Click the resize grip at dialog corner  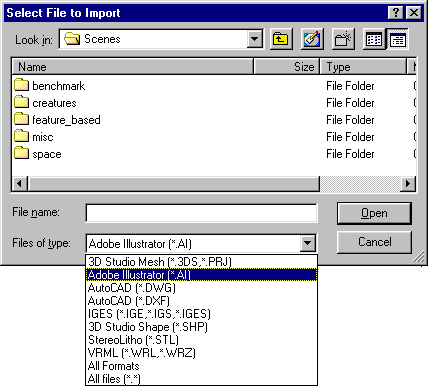coord(419,257)
